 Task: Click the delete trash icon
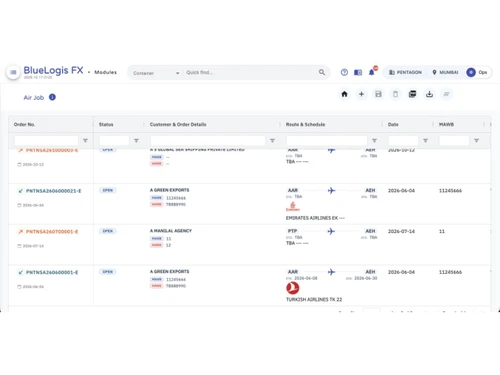395,94
